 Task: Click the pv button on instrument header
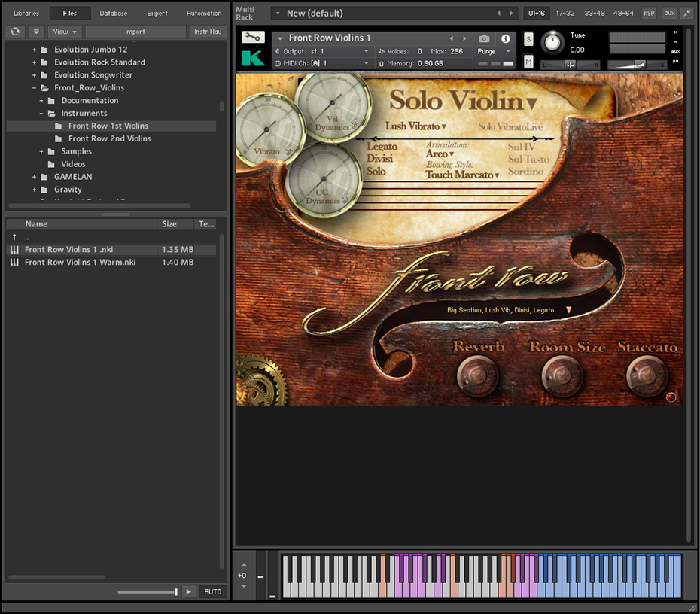(675, 62)
